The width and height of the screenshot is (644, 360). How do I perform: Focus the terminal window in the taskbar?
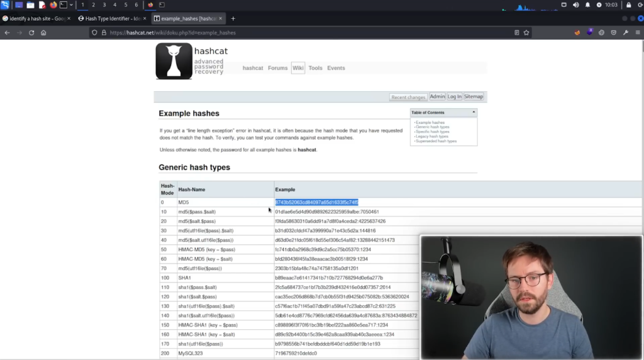(x=162, y=5)
